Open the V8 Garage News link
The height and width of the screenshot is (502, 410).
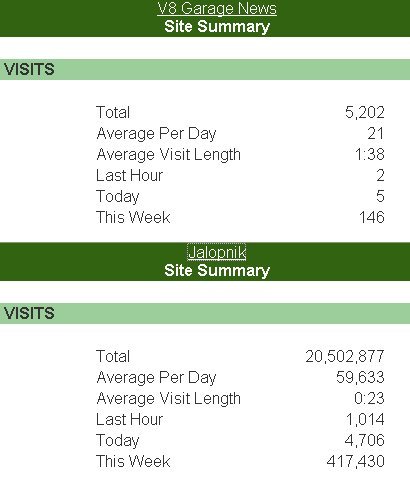click(217, 9)
